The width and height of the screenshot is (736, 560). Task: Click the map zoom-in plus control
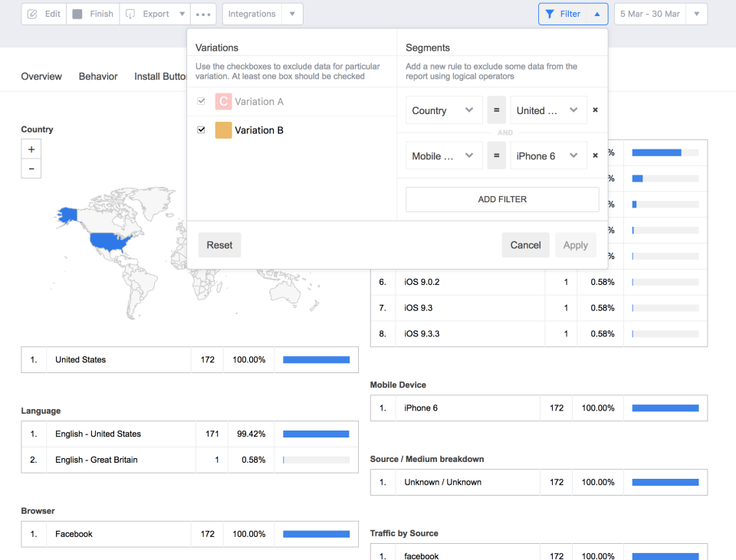tap(31, 149)
